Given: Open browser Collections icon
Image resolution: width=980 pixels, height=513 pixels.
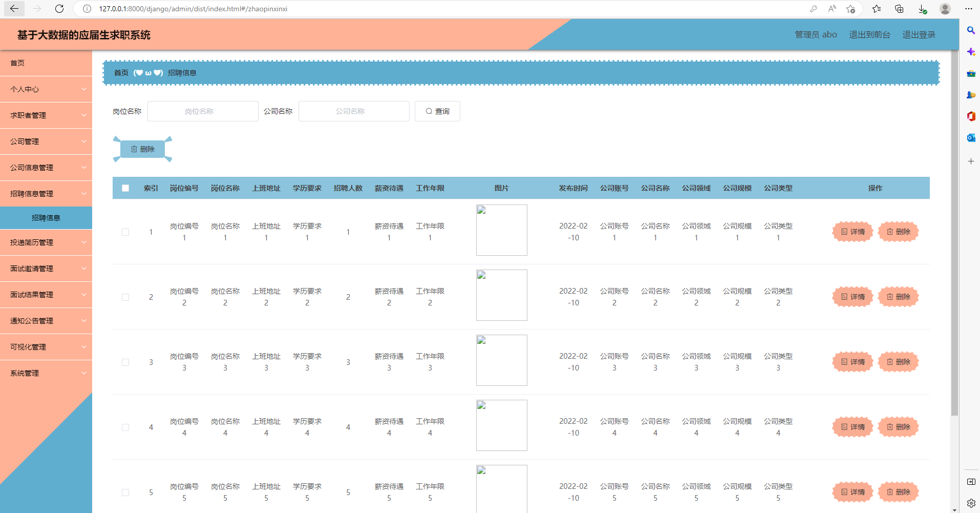Looking at the screenshot, I should [x=899, y=9].
